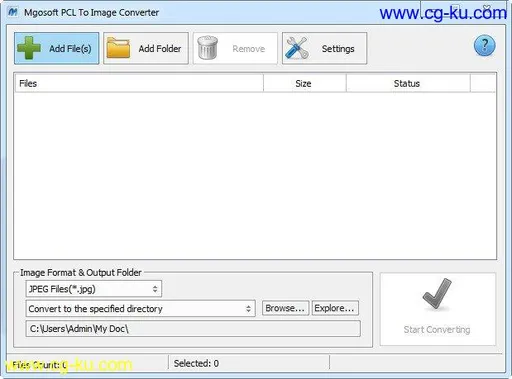Click the Image Format & Output Folder label
Image resolution: width=512 pixels, height=379 pixels.
click(81, 273)
